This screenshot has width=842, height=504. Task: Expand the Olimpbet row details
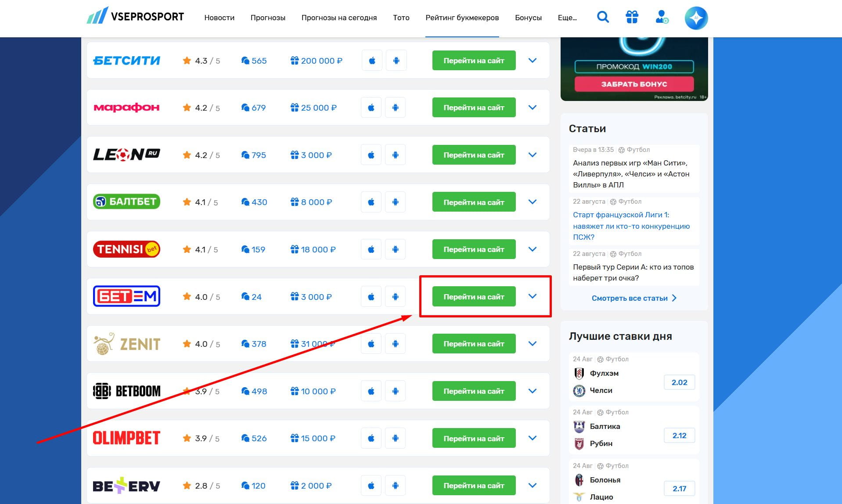(533, 438)
